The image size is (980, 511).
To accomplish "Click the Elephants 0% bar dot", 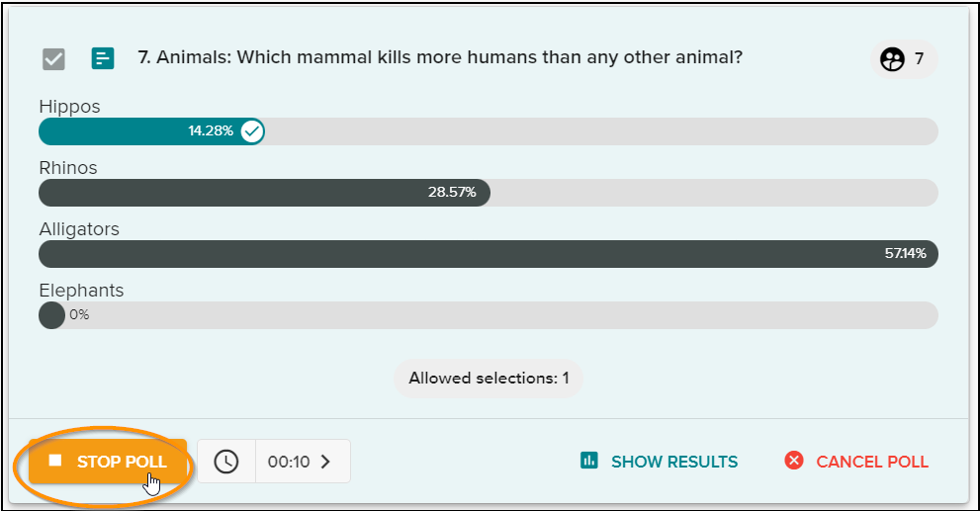I will 51,315.
